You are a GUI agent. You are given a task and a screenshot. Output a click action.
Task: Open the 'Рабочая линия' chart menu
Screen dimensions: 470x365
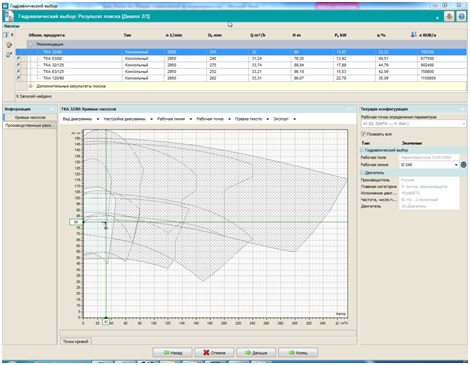[x=174, y=119]
